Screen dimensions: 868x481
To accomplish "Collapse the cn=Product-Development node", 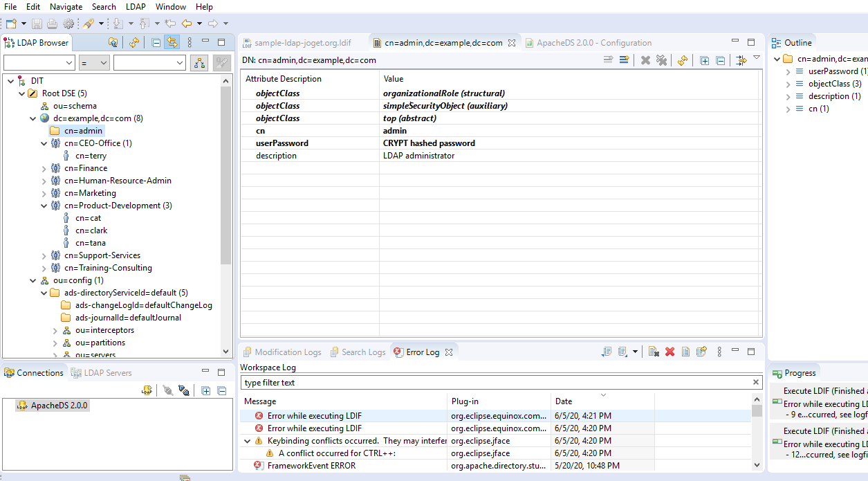I will (x=44, y=206).
